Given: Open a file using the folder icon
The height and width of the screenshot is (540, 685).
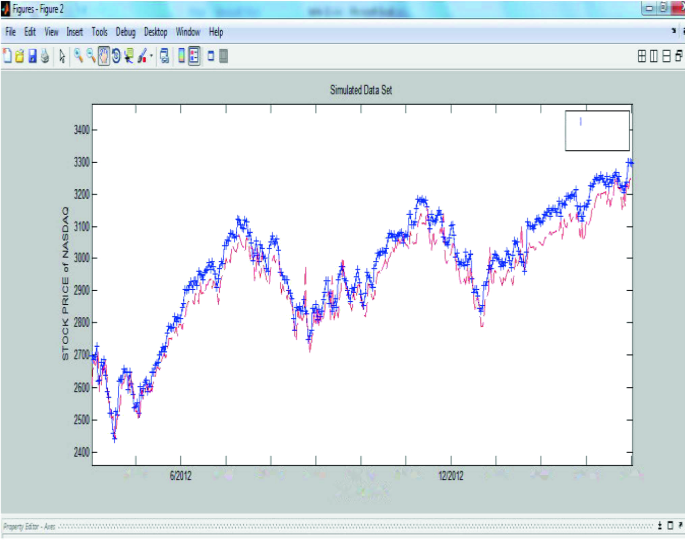Looking at the screenshot, I should (x=20, y=56).
